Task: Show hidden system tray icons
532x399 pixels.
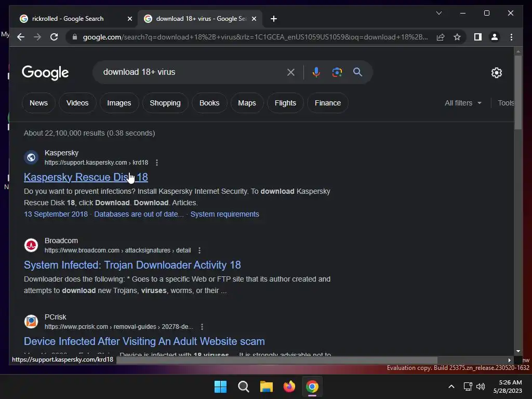Action: pyautogui.click(x=451, y=387)
